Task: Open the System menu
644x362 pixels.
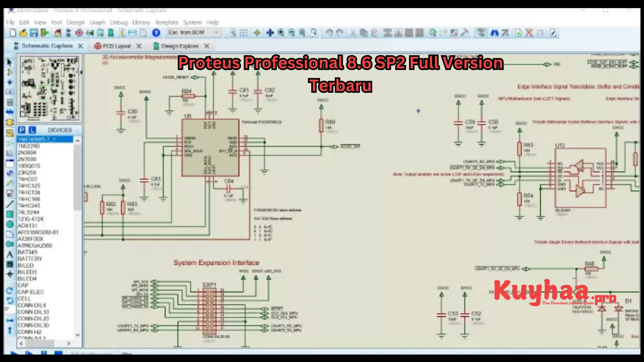Action: point(193,22)
